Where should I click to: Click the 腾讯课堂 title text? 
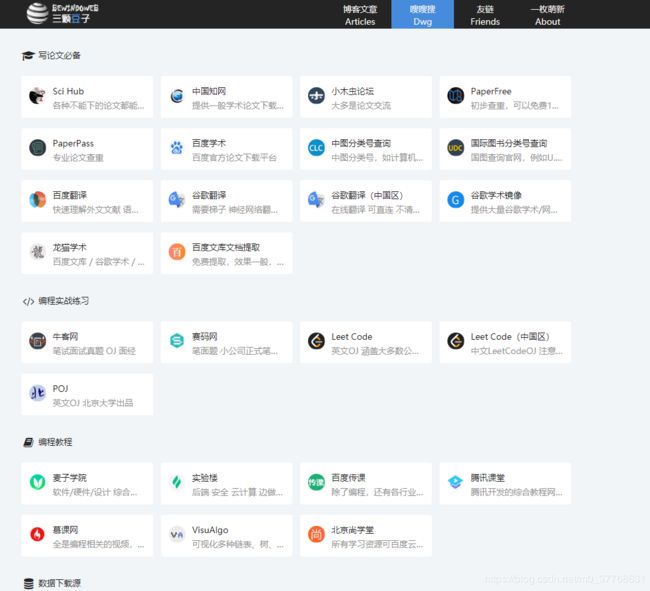[488, 478]
